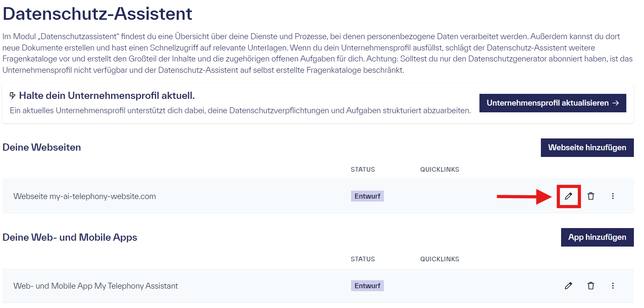Select the Entwurf status badge for the webseite
644x308 pixels.
pos(367,196)
